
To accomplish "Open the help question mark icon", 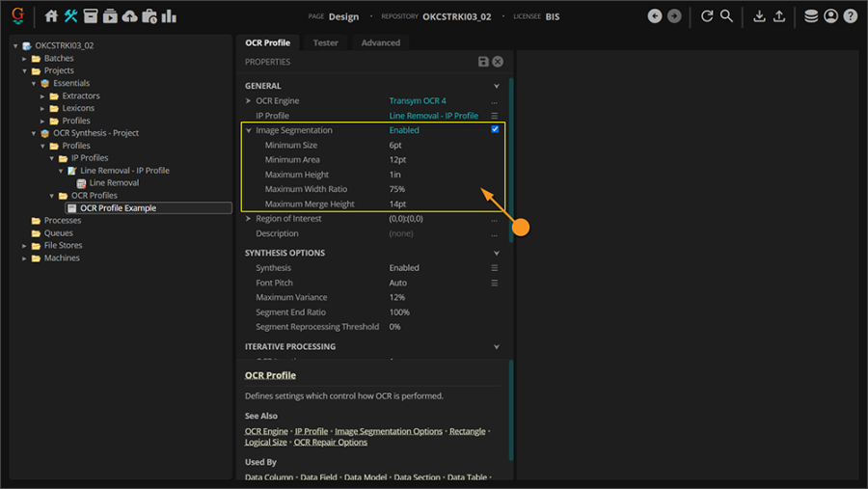I will point(851,16).
